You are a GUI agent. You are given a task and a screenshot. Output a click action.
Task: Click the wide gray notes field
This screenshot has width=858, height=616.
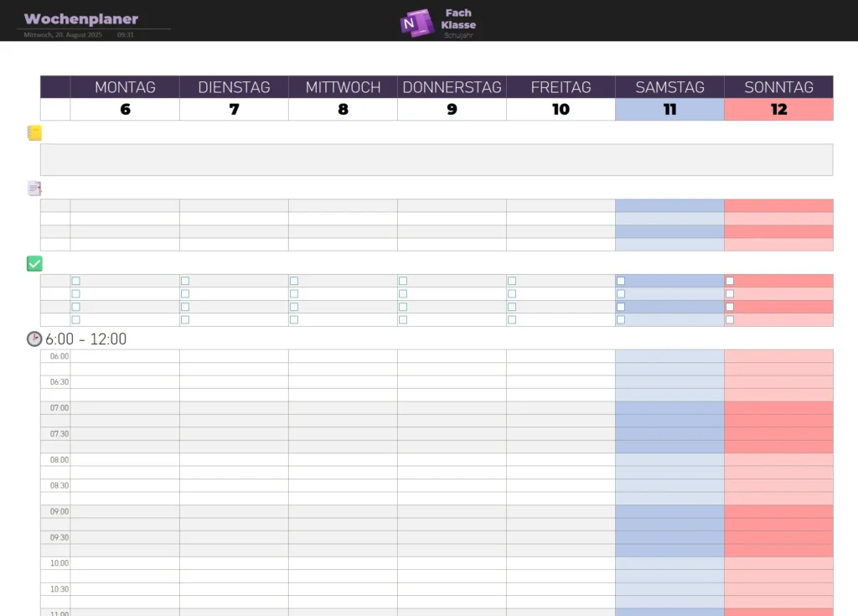437,159
